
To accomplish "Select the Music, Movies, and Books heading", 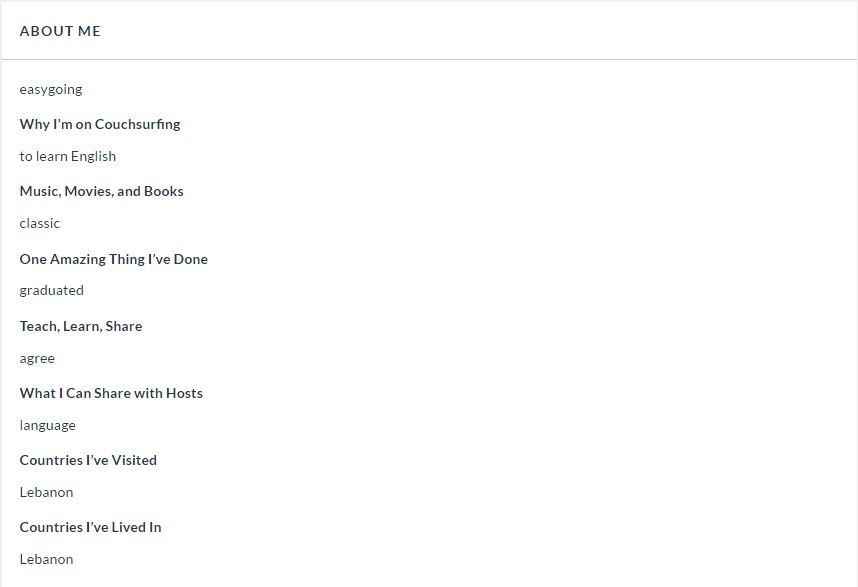I will [x=102, y=191].
